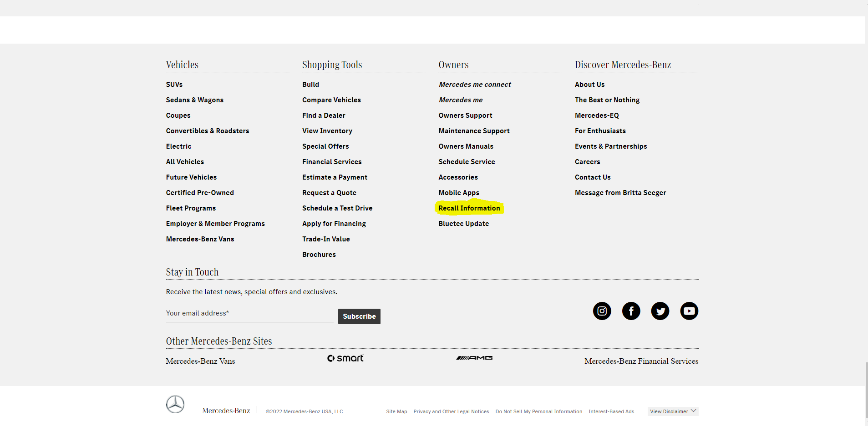This screenshot has height=426, width=868.
Task: Open Compare Vehicles
Action: coord(331,100)
